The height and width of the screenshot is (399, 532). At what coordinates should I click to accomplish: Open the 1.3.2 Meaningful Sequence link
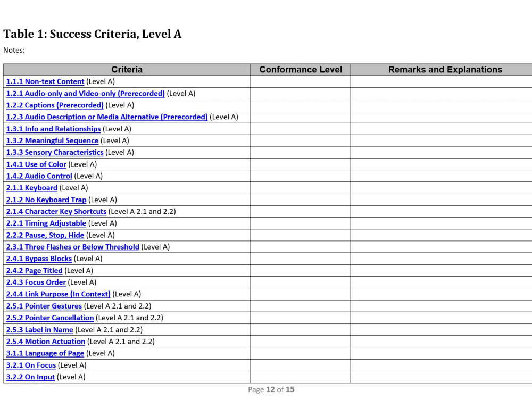[x=52, y=140]
